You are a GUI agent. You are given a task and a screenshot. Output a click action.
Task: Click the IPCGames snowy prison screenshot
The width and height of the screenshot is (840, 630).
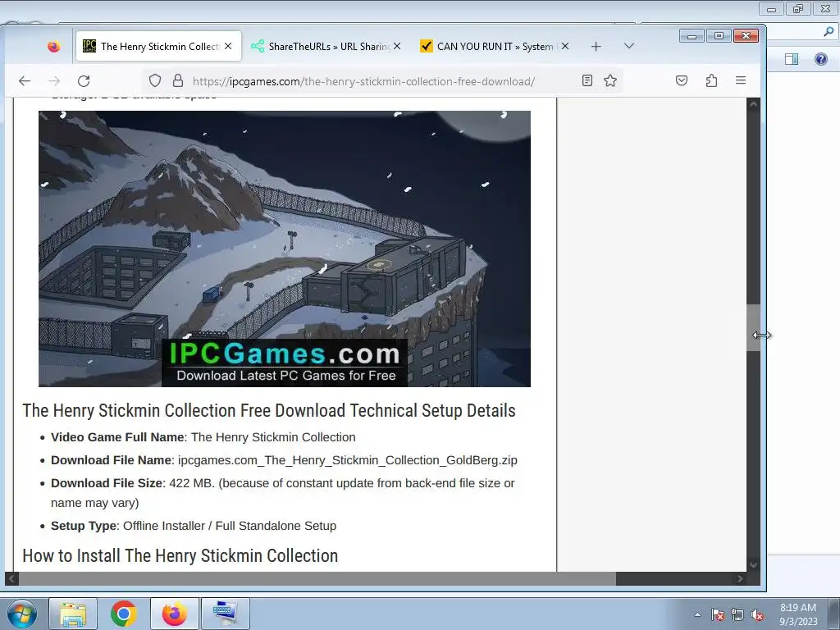pyautogui.click(x=285, y=249)
